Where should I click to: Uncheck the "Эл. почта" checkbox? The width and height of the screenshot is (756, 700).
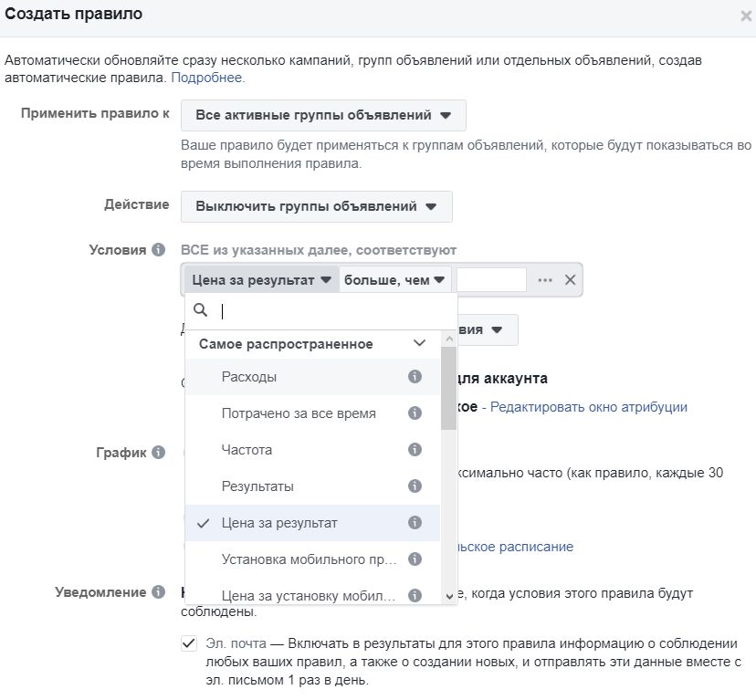click(187, 643)
